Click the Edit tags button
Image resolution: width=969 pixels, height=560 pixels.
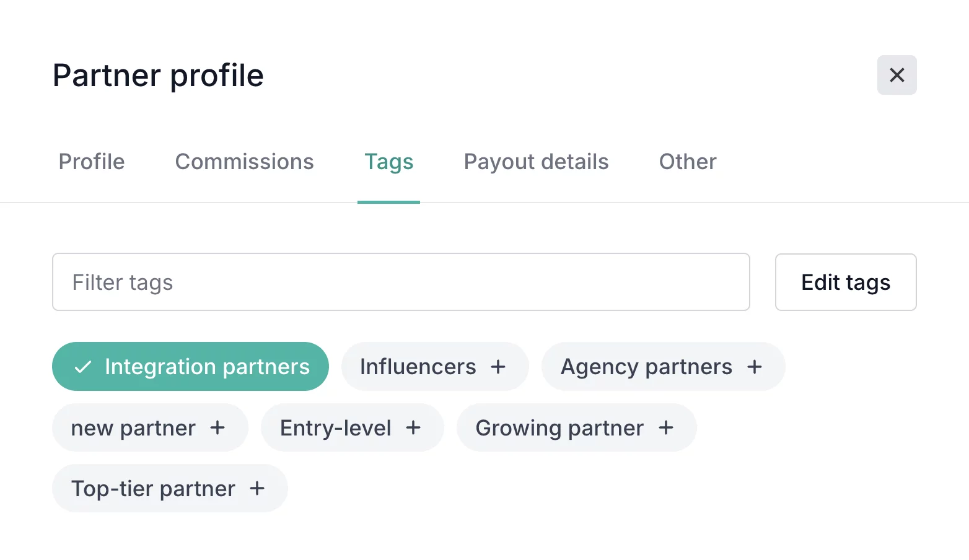tap(845, 282)
